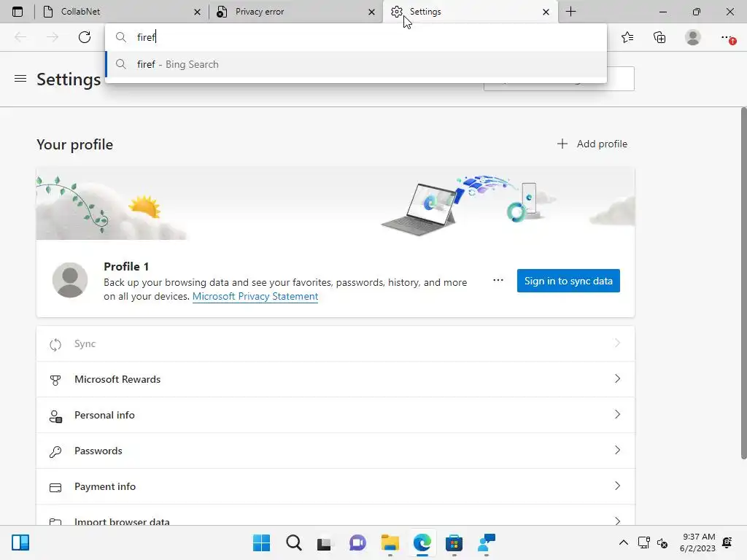Open the Favorites star icon
This screenshot has width=747, height=560.
(627, 37)
